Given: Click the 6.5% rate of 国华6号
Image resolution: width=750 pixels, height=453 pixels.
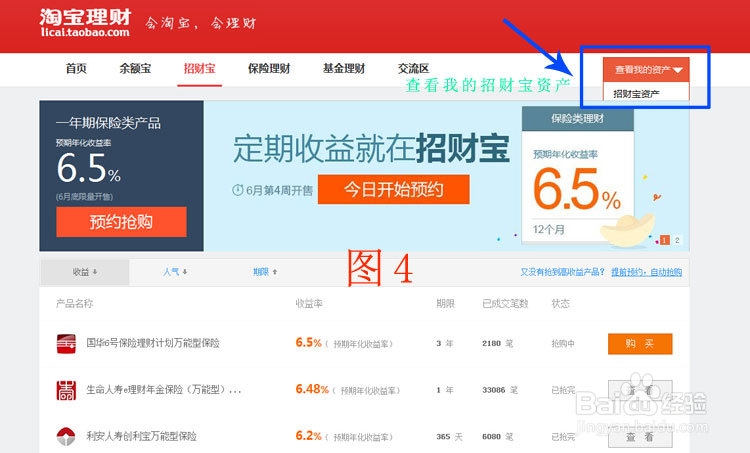Looking at the screenshot, I should 309,343.
